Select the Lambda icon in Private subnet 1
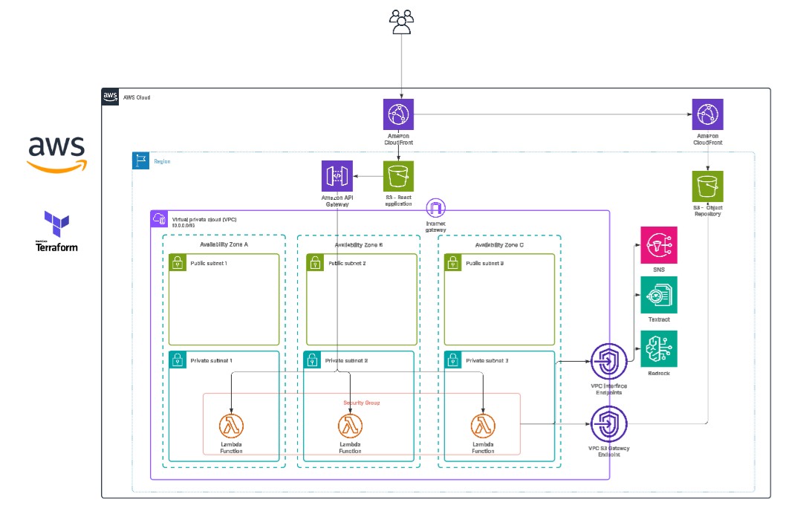This screenshot has width=812, height=523. pos(231,426)
